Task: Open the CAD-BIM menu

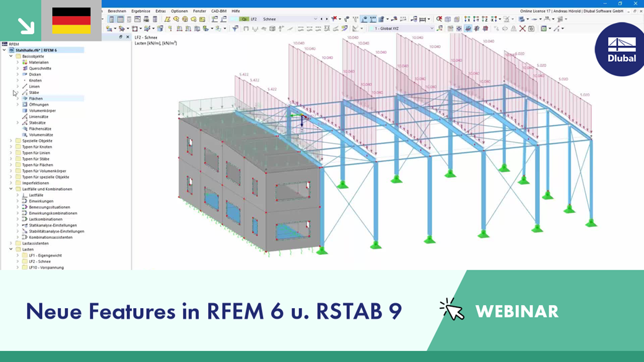Action: click(217, 11)
